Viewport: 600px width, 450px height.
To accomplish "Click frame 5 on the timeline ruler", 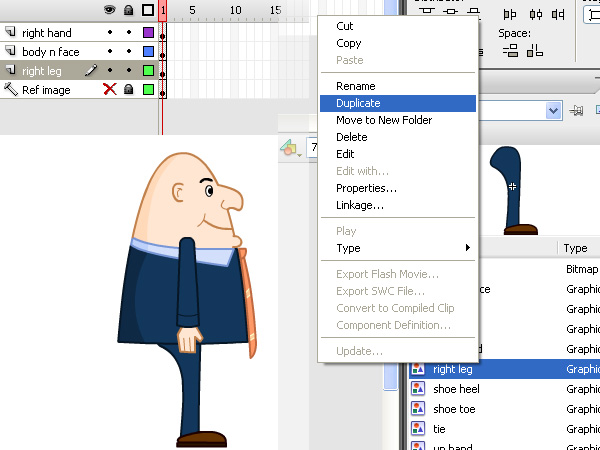I will 192,10.
